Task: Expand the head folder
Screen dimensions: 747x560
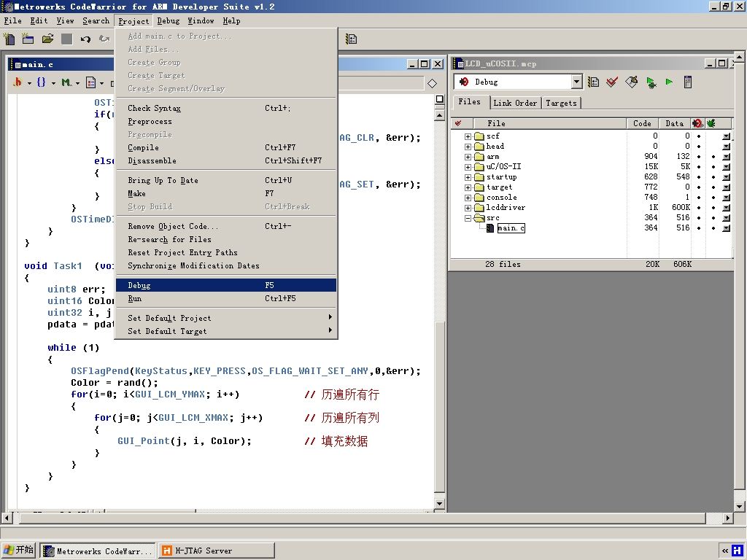Action: tap(468, 147)
